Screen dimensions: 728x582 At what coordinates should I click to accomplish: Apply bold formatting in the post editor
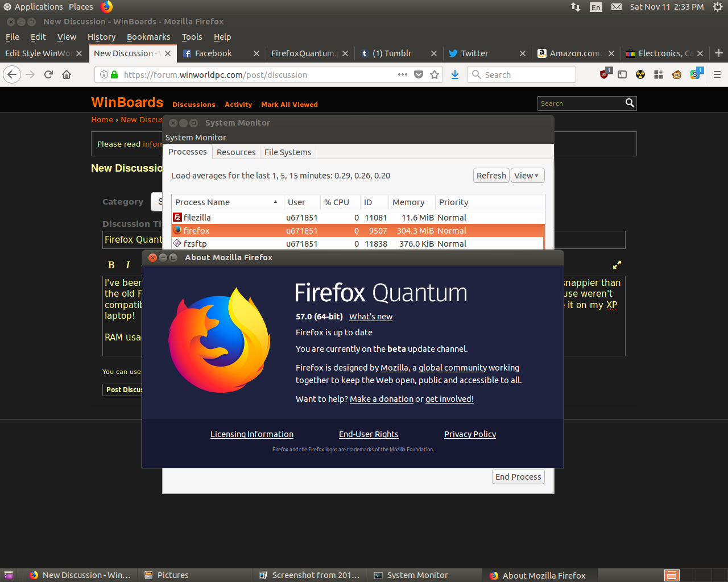[111, 265]
